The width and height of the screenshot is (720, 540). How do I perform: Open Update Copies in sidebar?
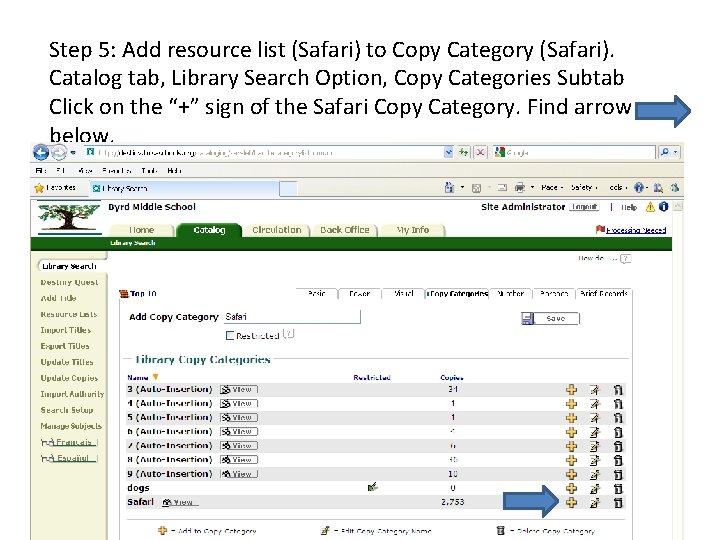point(69,378)
